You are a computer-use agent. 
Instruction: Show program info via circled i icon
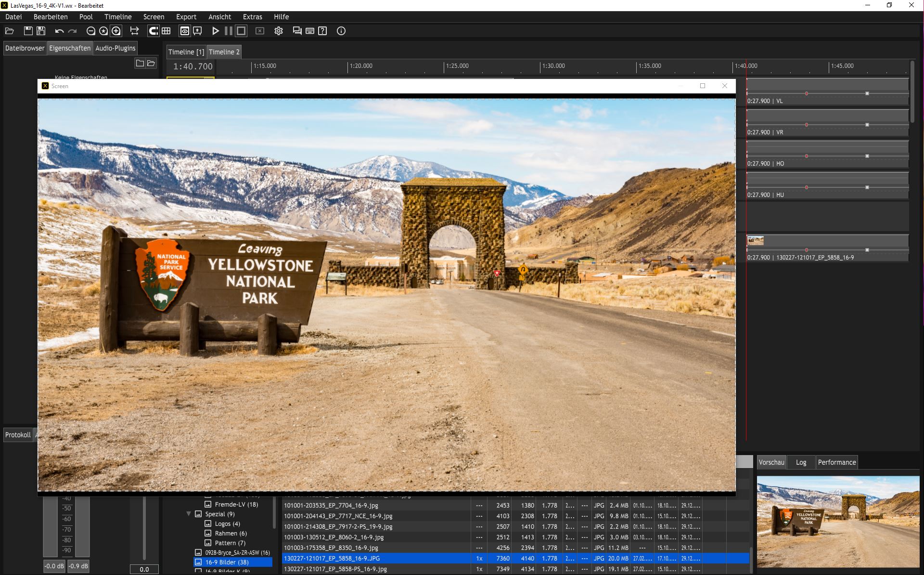tap(341, 31)
